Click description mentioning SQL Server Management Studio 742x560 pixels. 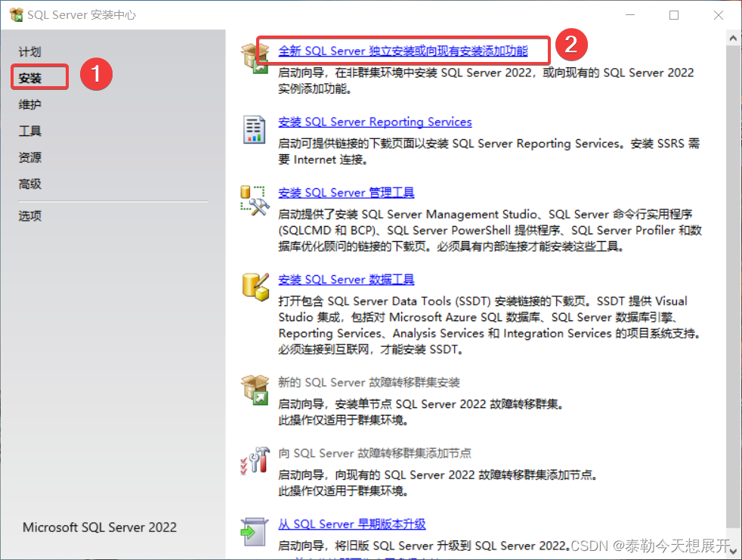point(490,230)
